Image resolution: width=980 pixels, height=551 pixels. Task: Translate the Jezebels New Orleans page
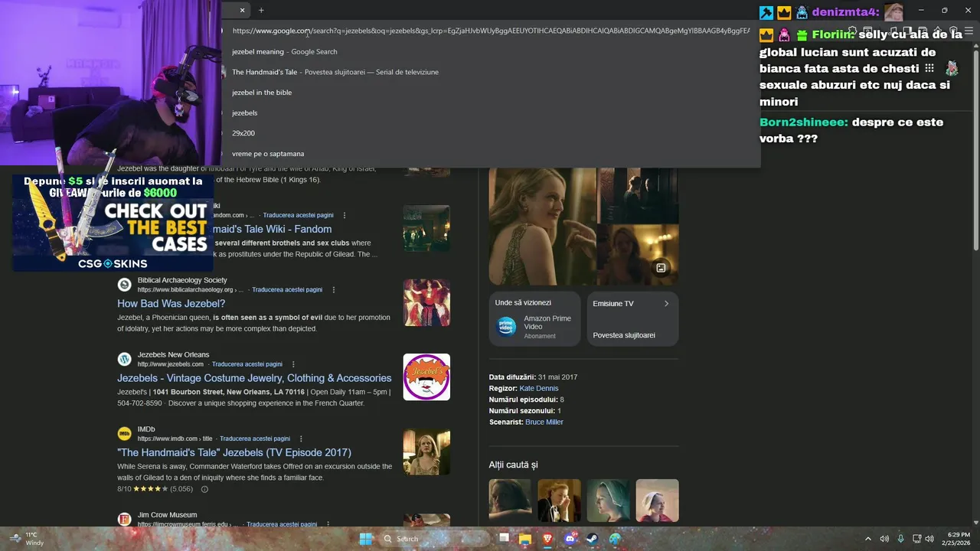point(247,364)
